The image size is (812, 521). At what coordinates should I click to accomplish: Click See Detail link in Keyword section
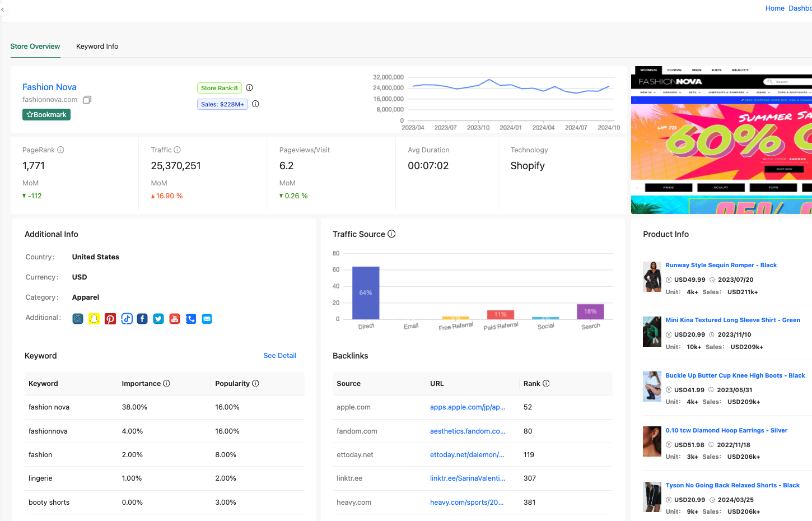[x=279, y=355]
